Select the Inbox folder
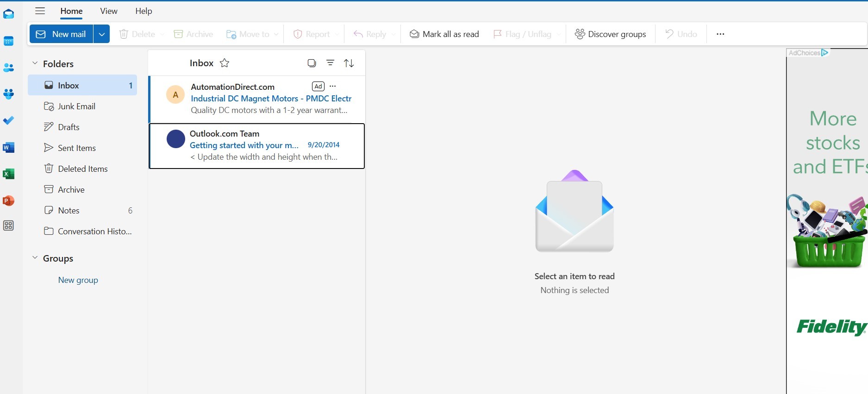868x394 pixels. click(x=82, y=85)
